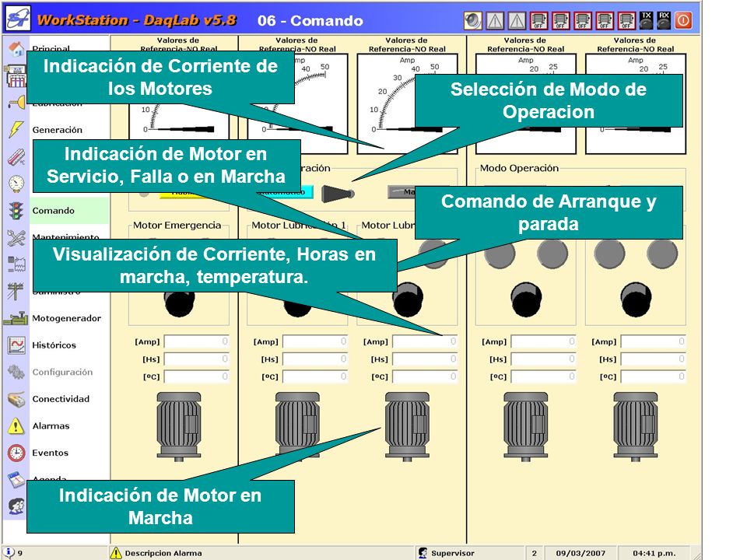Screen dimensions: 747x560
Task: Click the second gray warning triangle icon
Action: [x=517, y=20]
